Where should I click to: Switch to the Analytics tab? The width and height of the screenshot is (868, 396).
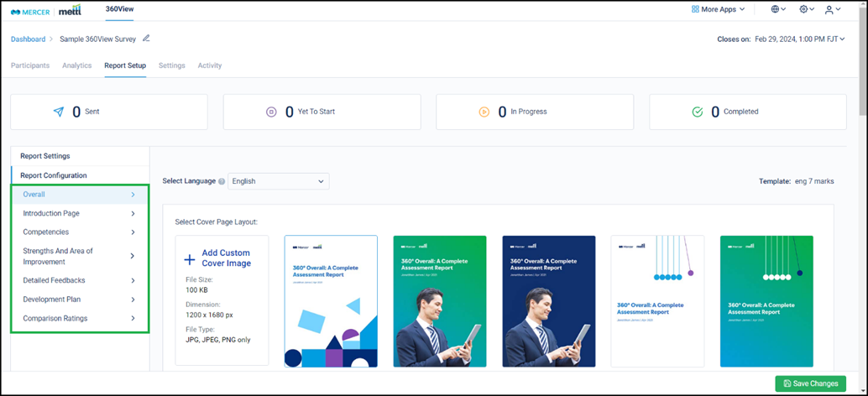(x=77, y=65)
